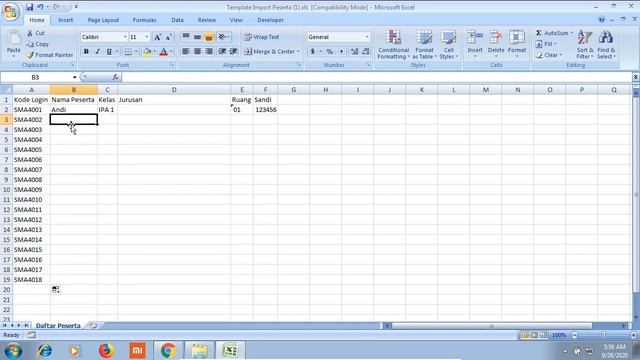
Task: Open the Data ribbon tab
Action: tap(178, 20)
